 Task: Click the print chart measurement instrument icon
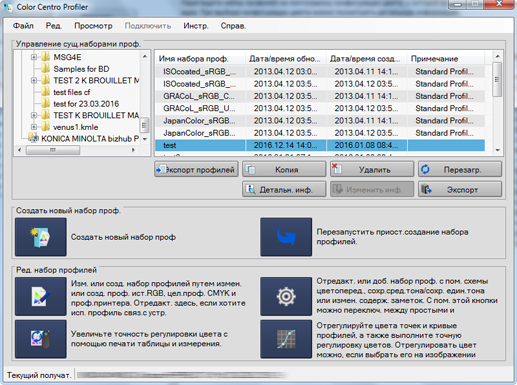coord(41,339)
